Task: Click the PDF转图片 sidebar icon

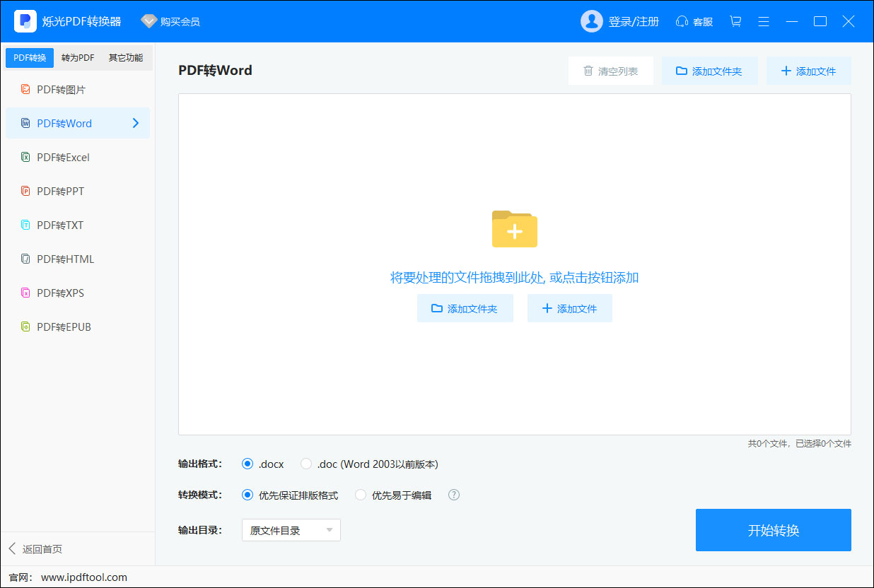Action: [25, 90]
